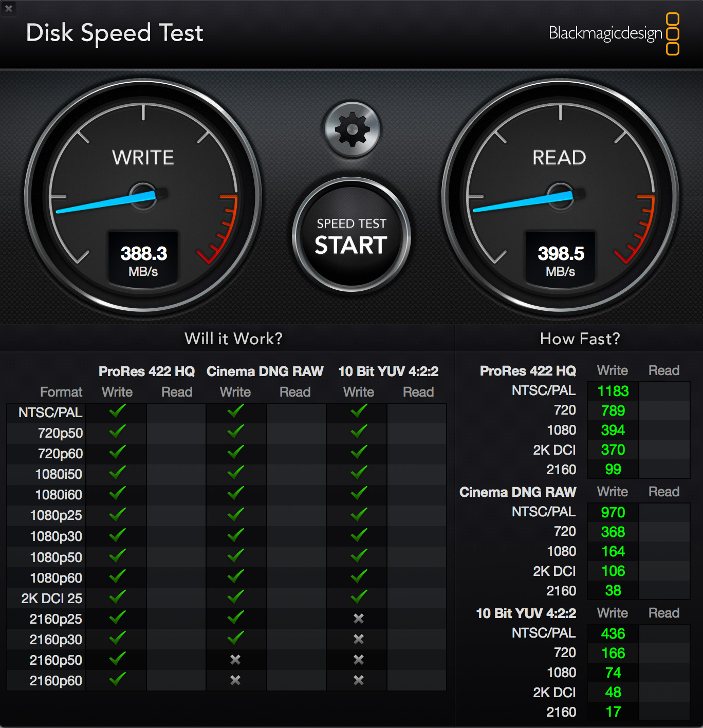Image resolution: width=703 pixels, height=728 pixels.
Task: Click the 388.3 MB/s write speed readout
Action: 143,260
